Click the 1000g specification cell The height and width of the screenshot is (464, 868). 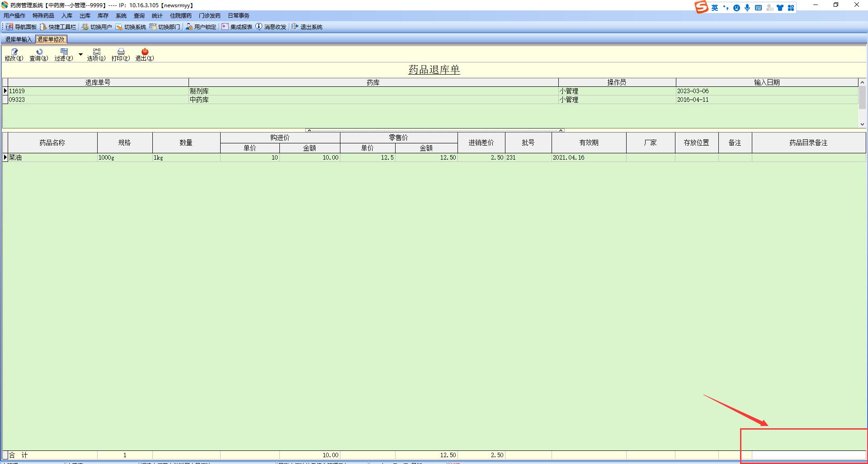tap(125, 157)
